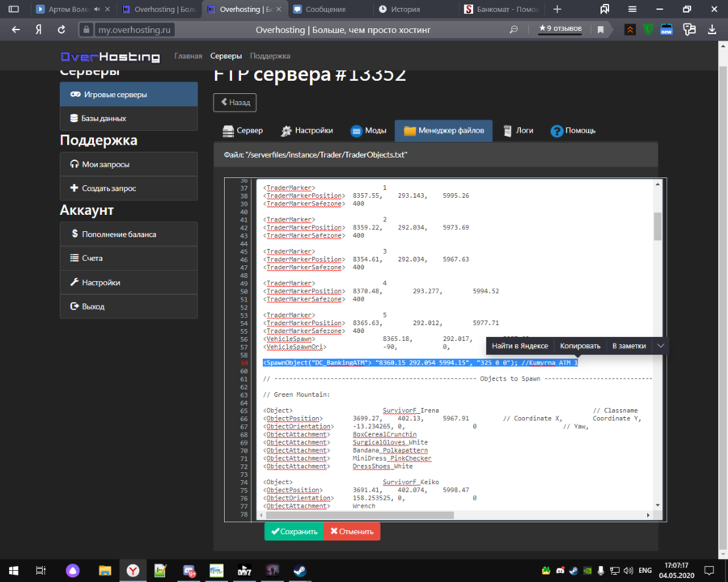Click the Назад button
Image resolution: width=728 pixels, height=582 pixels.
[235, 103]
